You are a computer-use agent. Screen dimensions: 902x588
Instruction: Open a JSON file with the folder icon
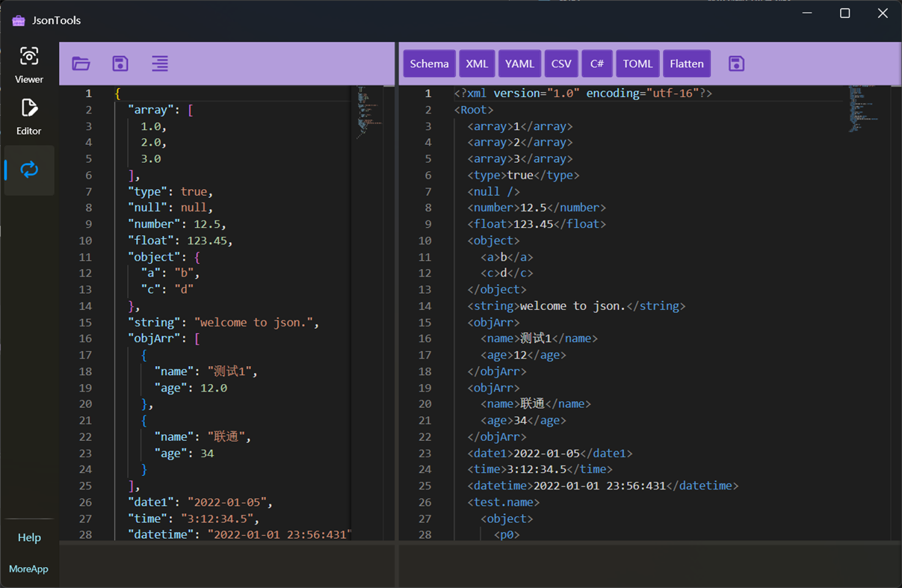(x=81, y=64)
